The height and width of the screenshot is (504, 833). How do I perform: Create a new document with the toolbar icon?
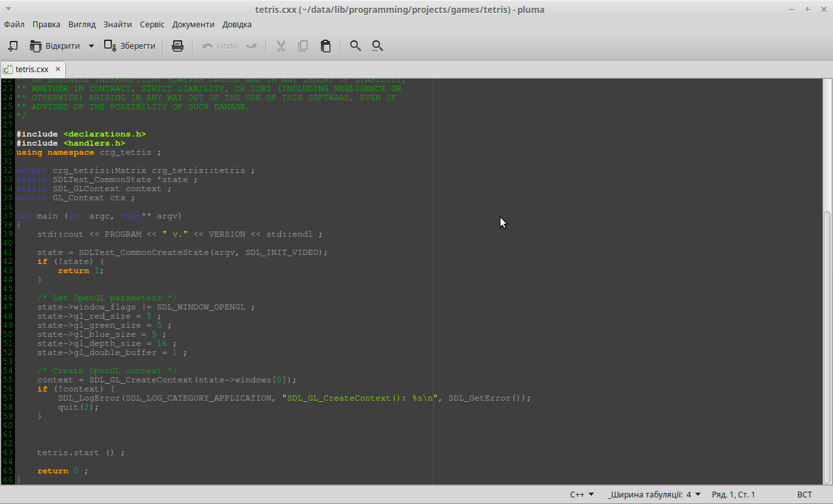tap(12, 46)
